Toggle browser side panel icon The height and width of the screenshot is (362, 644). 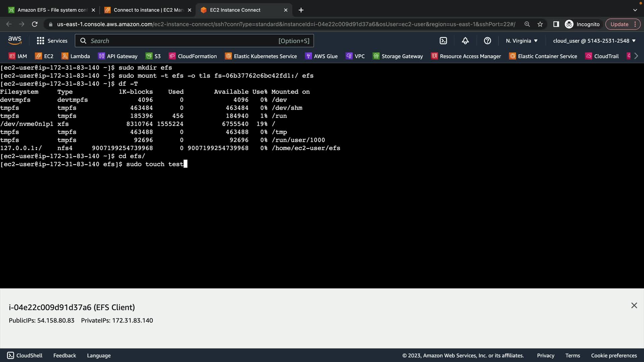[556, 24]
